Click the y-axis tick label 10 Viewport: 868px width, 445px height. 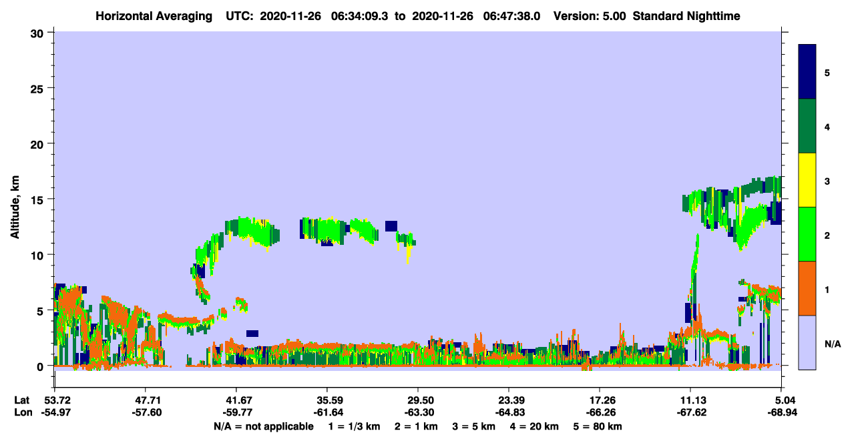(x=39, y=255)
